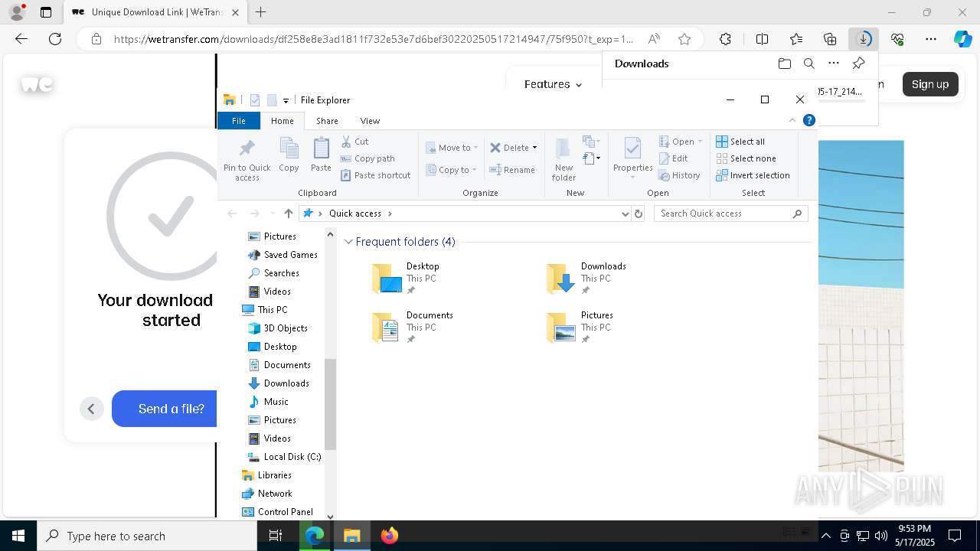980x551 pixels.
Task: Click History in the Open group
Action: (679, 175)
